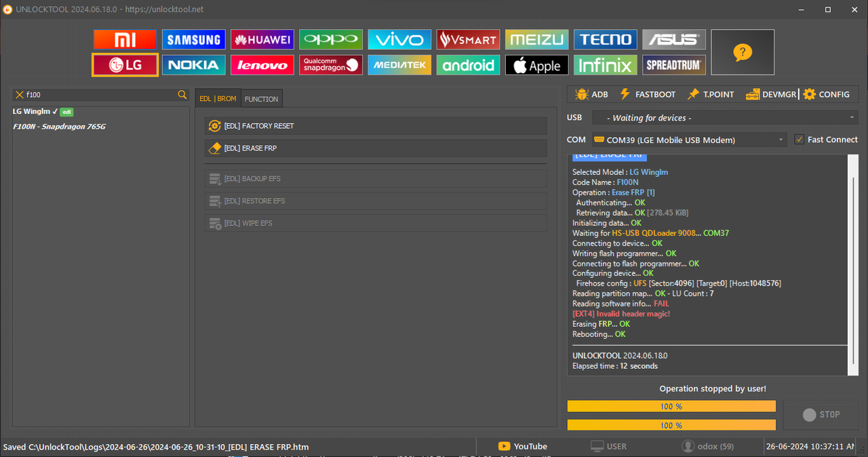Click the STOP button
The width and height of the screenshot is (868, 457).
(821, 414)
